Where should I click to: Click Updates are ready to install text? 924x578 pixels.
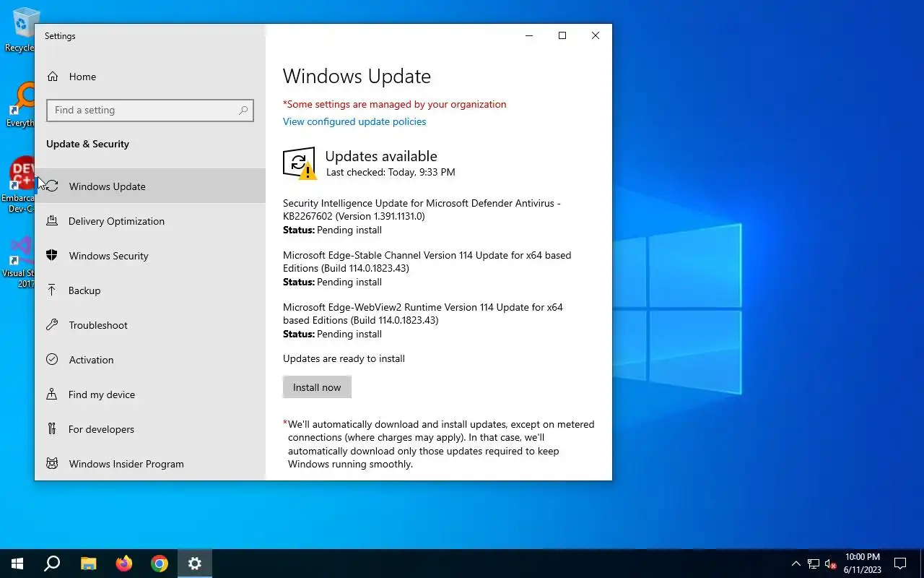pos(344,358)
